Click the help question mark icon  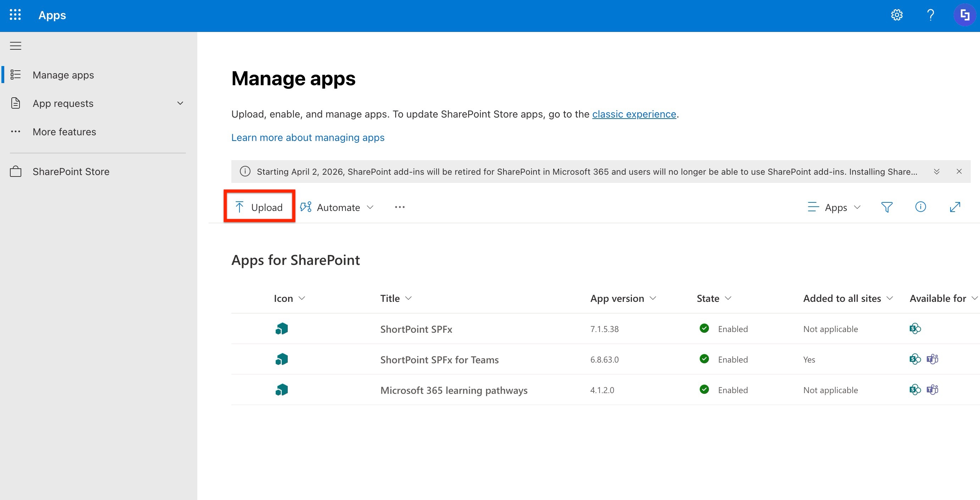931,15
